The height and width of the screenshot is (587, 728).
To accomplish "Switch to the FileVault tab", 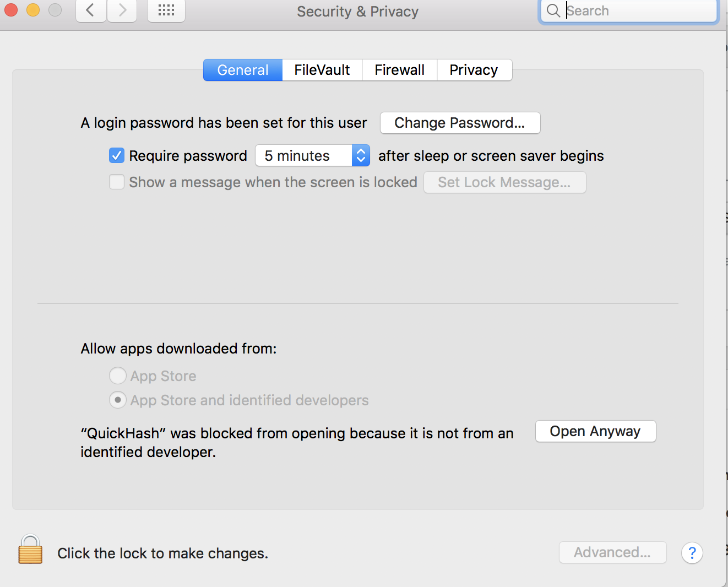I will pyautogui.click(x=322, y=70).
